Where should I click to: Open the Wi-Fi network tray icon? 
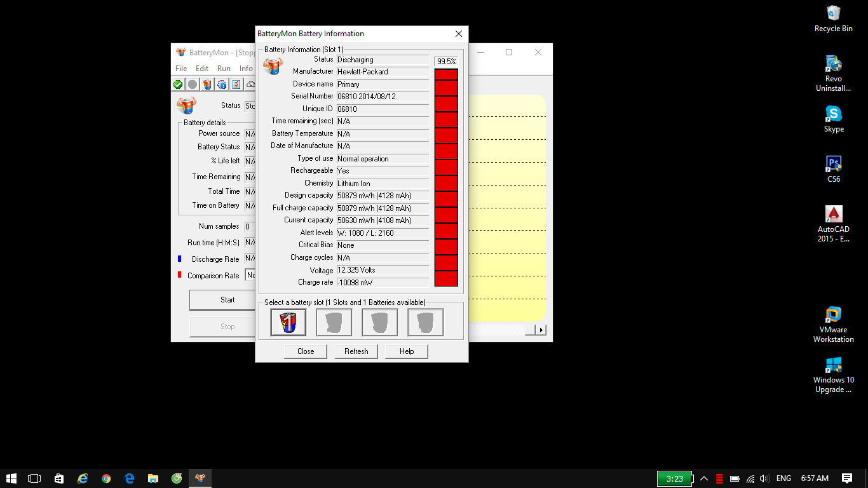coord(750,478)
